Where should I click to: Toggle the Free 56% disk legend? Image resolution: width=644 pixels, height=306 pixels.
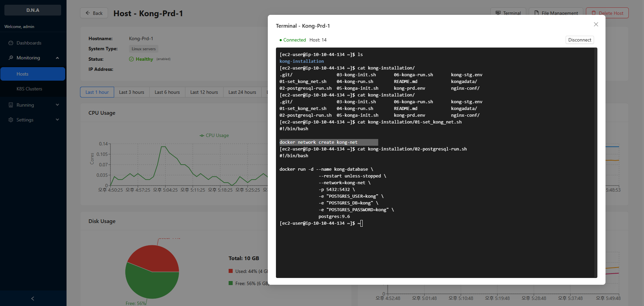coord(231,283)
